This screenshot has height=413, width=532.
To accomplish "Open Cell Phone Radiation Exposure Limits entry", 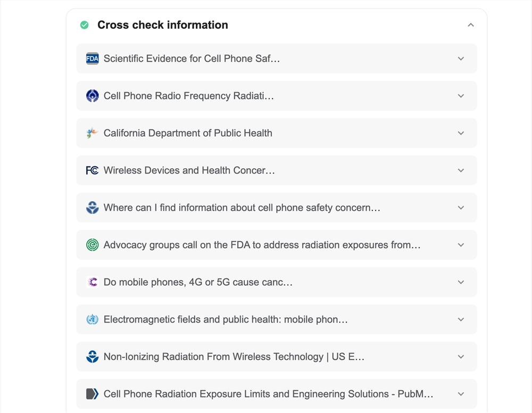I will 277,394.
